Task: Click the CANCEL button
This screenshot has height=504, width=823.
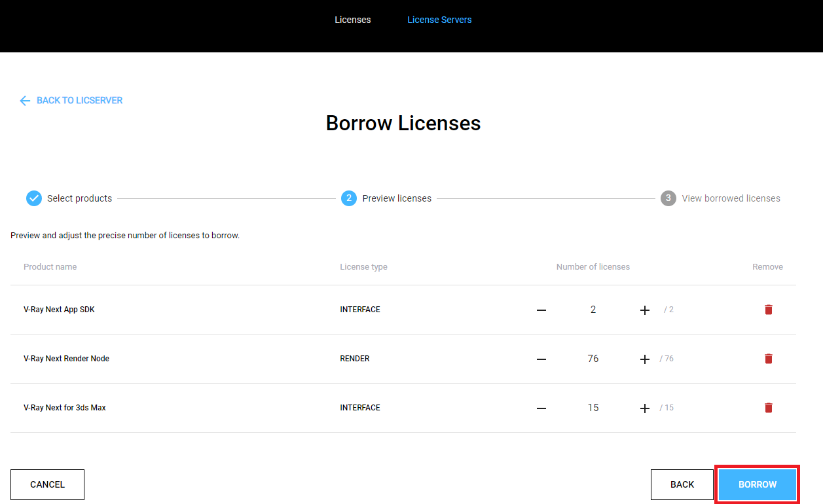Action: (47, 484)
